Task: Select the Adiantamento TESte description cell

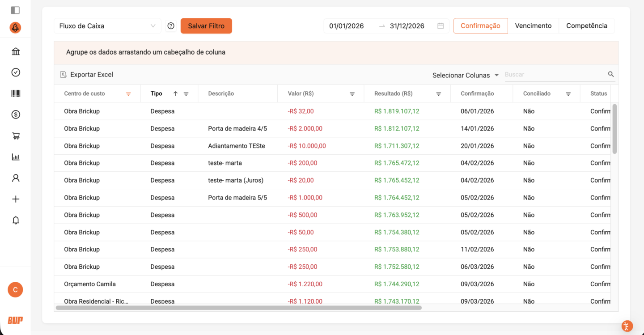Action: click(237, 146)
